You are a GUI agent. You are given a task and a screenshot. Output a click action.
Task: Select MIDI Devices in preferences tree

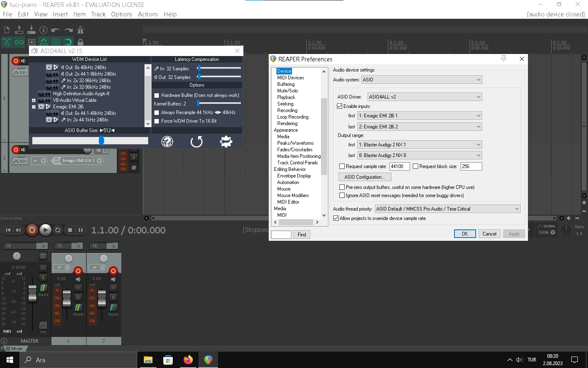tap(291, 78)
